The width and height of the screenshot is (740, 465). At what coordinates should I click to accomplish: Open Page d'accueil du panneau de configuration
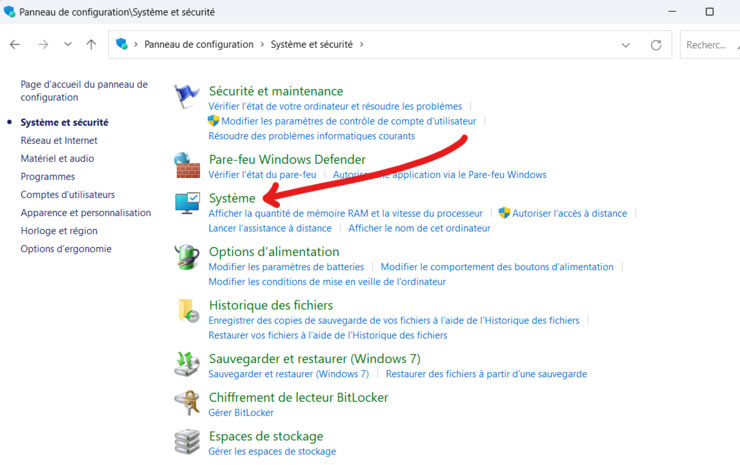pos(84,91)
